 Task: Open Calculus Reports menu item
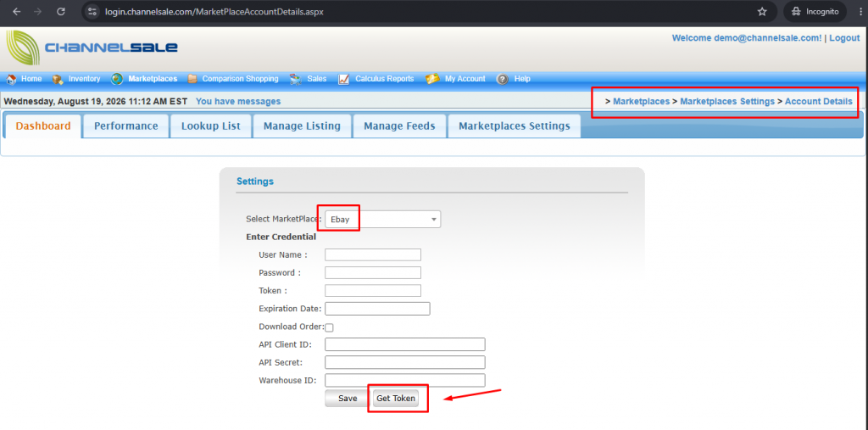point(384,79)
